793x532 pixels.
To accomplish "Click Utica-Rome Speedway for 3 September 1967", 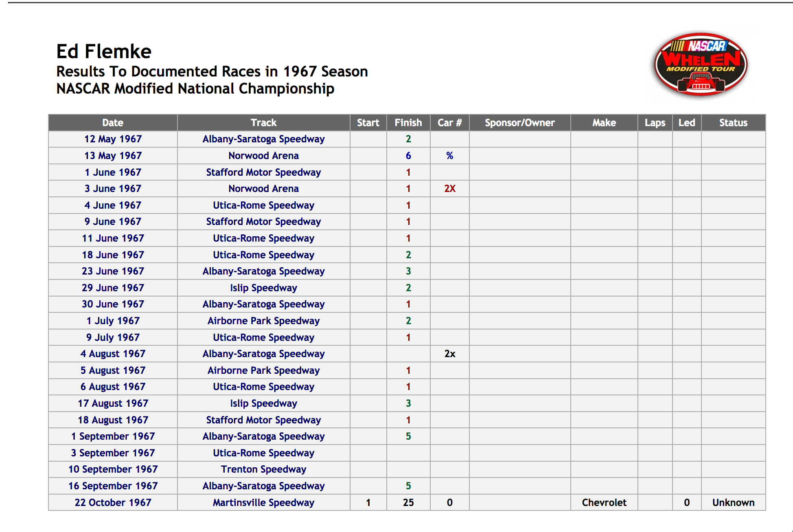I will (x=263, y=453).
